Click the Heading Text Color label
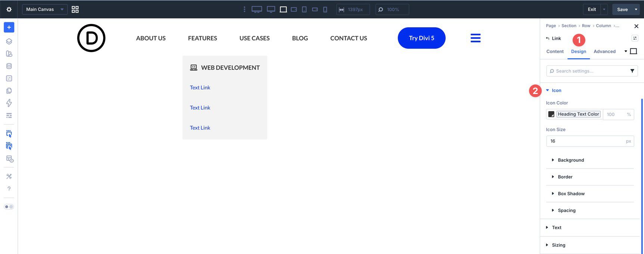Screen dimensions: 644x254 tap(578, 114)
